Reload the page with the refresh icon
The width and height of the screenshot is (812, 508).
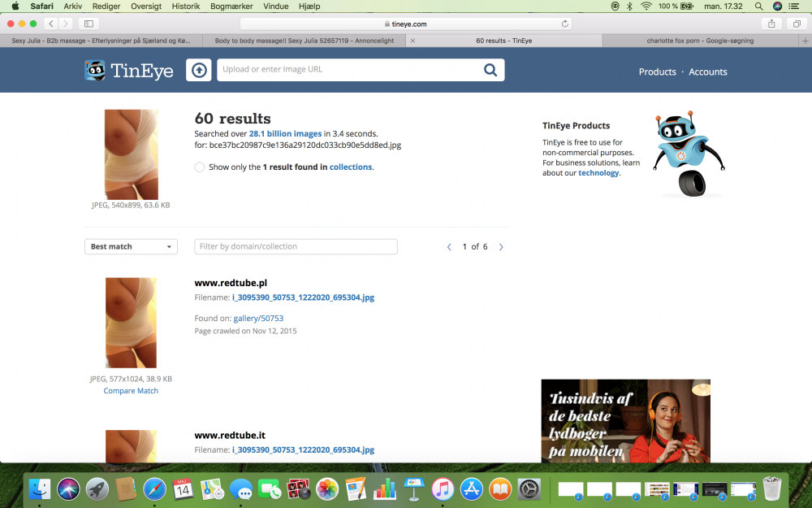point(564,24)
